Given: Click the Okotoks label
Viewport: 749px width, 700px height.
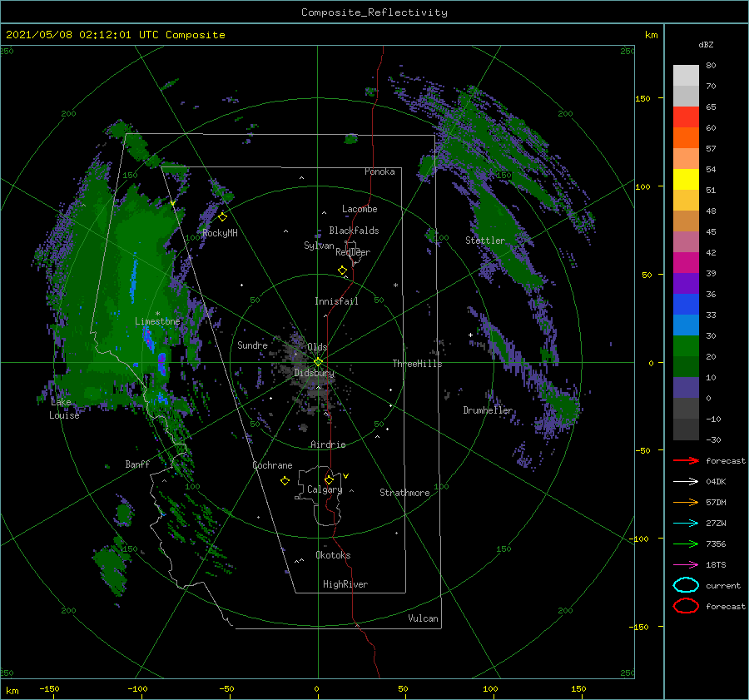Looking at the screenshot, I should point(333,555).
